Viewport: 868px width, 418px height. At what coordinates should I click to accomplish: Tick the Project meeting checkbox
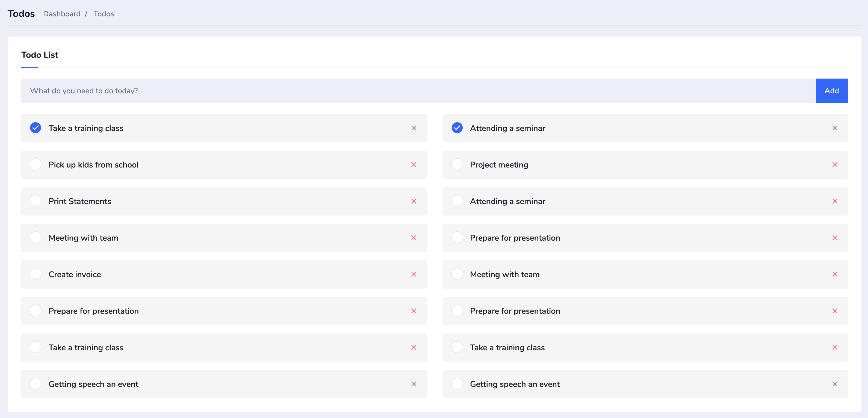pyautogui.click(x=457, y=165)
